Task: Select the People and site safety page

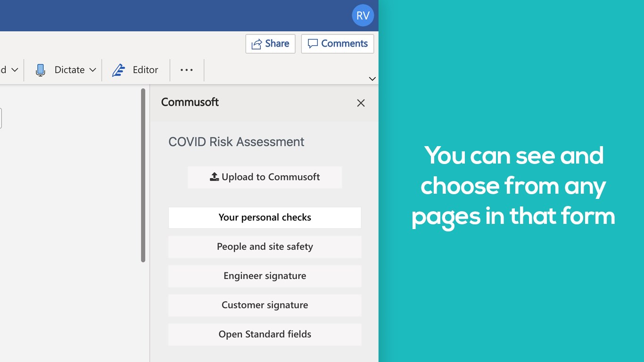Action: pyautogui.click(x=264, y=247)
